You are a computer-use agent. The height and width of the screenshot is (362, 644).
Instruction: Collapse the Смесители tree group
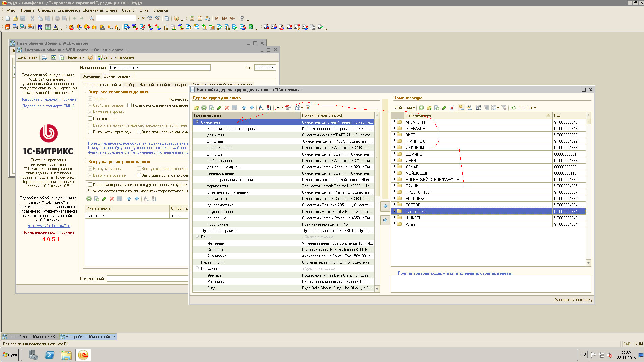[x=197, y=122]
